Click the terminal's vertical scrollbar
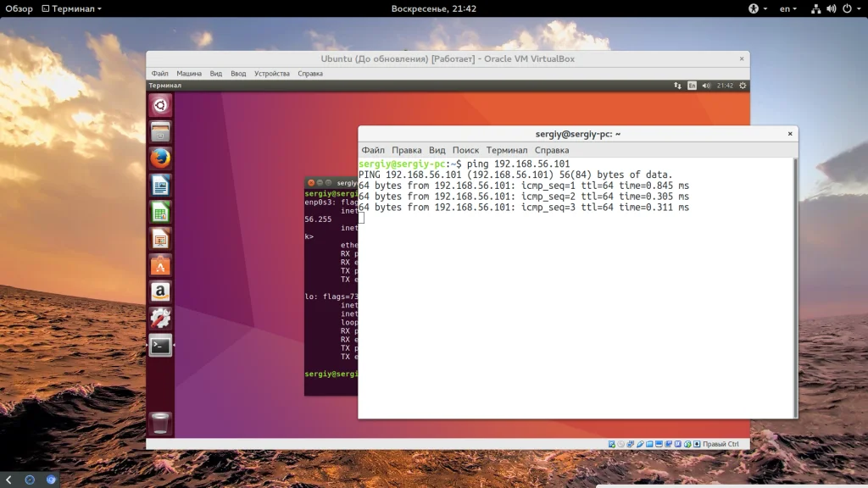The width and height of the screenshot is (868, 488). (795, 288)
